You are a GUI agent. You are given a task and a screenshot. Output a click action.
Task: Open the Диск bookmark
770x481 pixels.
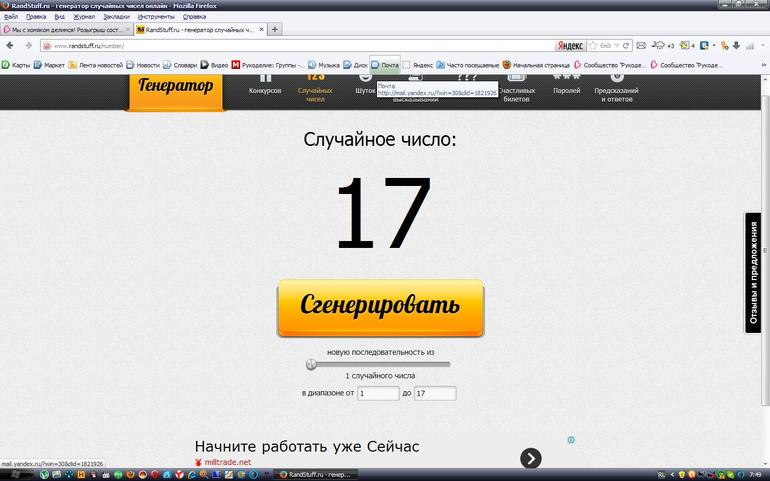pyautogui.click(x=355, y=65)
